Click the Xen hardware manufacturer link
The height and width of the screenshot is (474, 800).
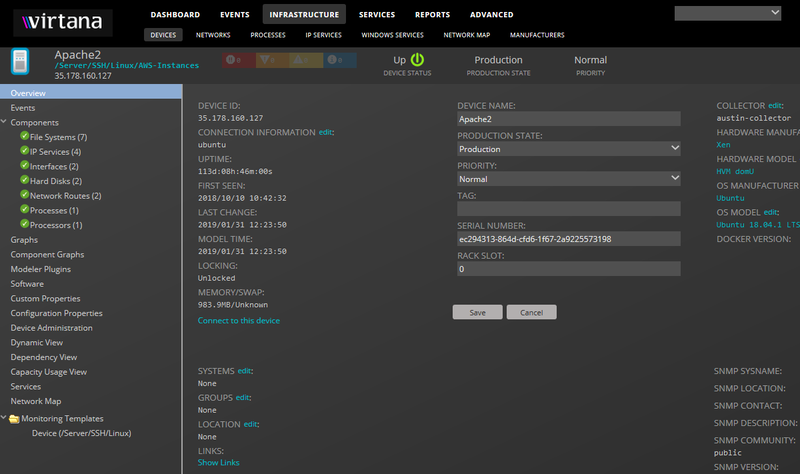(x=723, y=145)
